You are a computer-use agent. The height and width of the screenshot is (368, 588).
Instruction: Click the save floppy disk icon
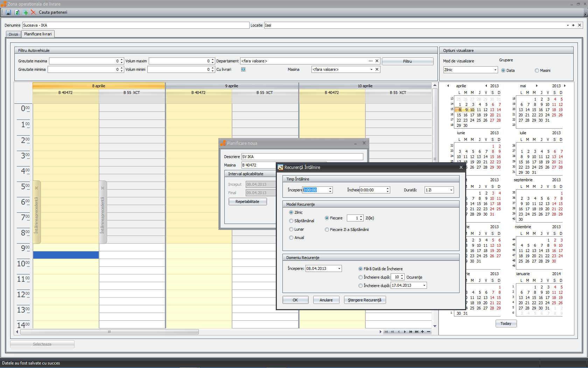point(8,12)
